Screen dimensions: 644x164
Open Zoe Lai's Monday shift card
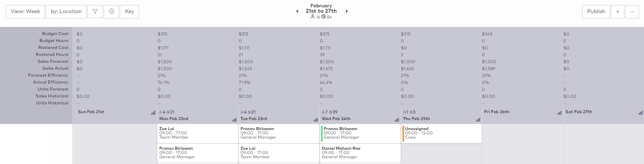(198, 133)
